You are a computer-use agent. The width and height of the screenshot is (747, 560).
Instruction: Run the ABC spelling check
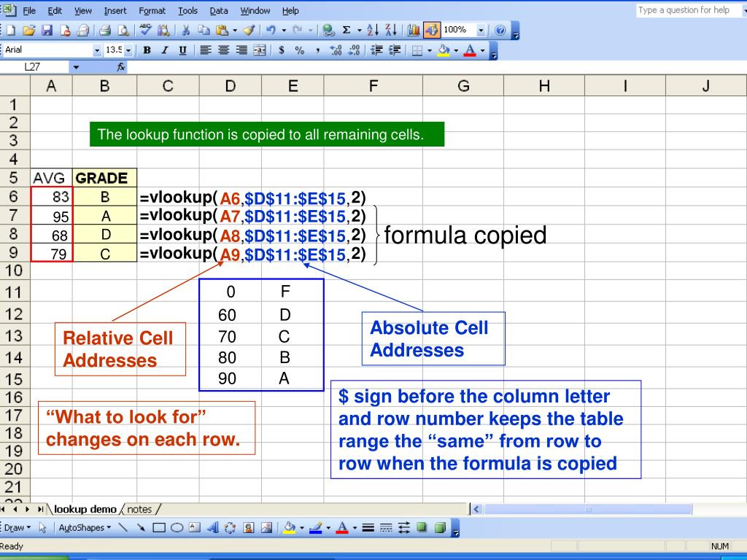[x=146, y=31]
